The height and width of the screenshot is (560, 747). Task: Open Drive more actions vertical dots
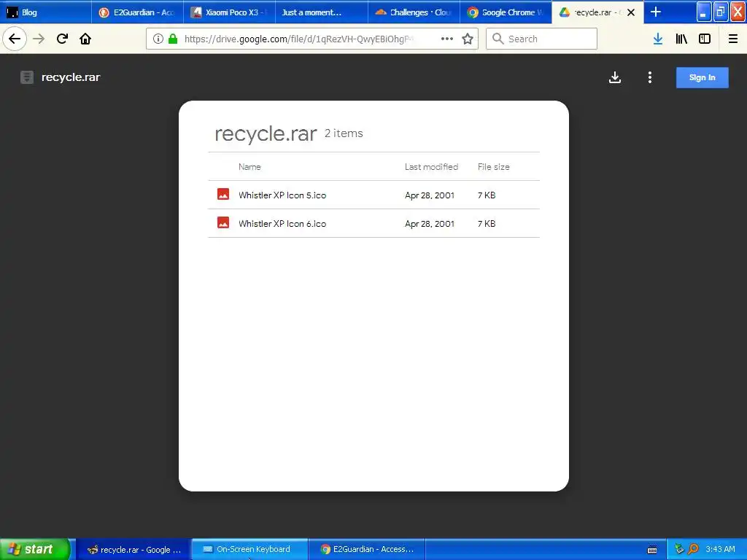650,77
